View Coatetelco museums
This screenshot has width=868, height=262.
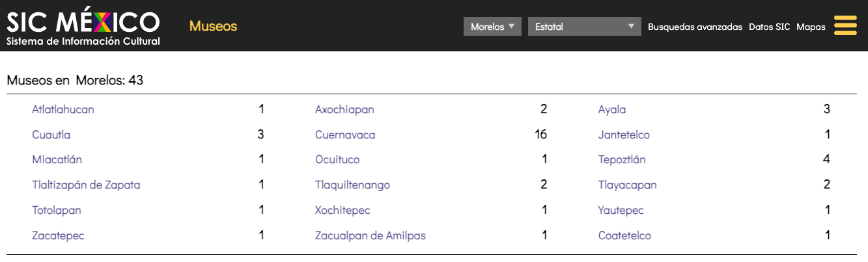click(x=624, y=236)
